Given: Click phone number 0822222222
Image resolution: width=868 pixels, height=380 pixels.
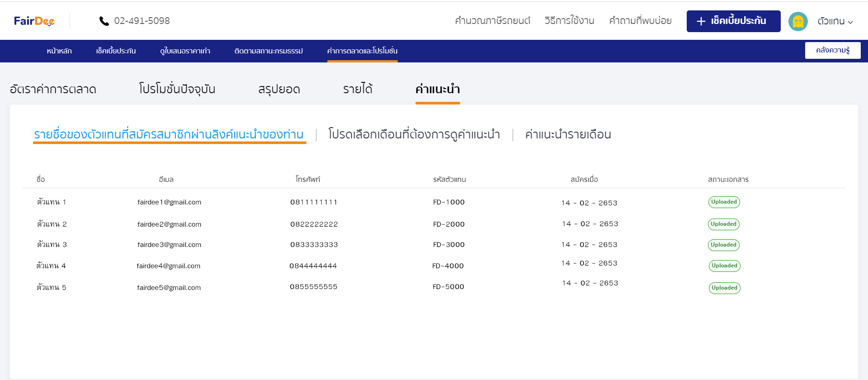Looking at the screenshot, I should [314, 224].
